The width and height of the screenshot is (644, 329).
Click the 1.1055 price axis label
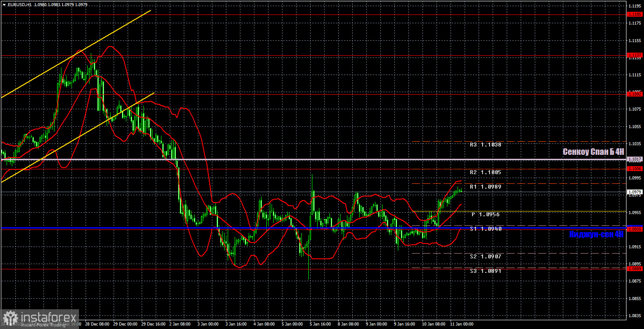[635, 126]
